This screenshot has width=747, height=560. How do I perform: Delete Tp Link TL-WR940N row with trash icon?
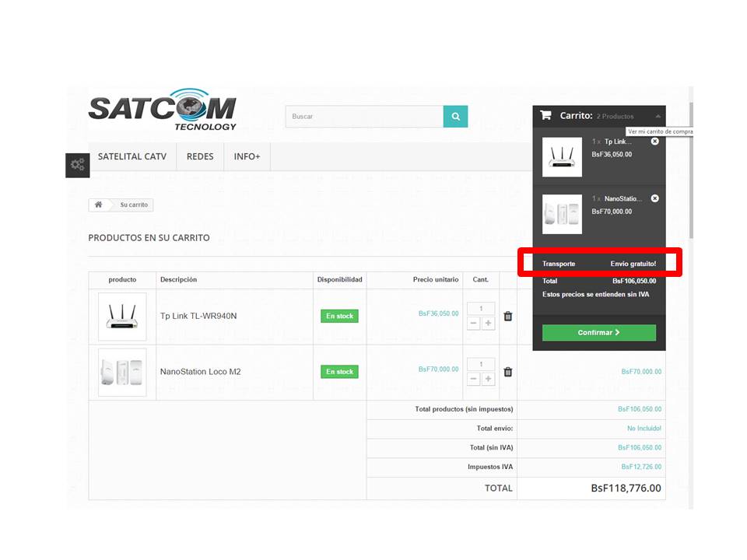click(508, 317)
